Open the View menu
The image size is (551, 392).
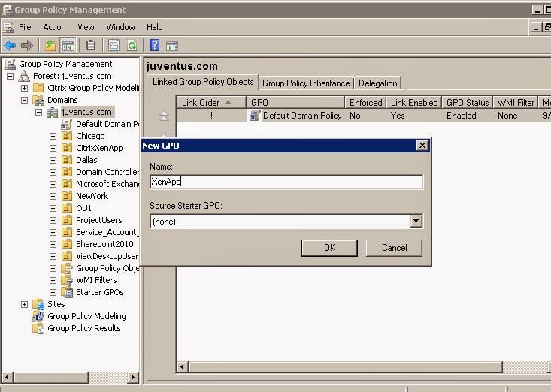point(86,27)
